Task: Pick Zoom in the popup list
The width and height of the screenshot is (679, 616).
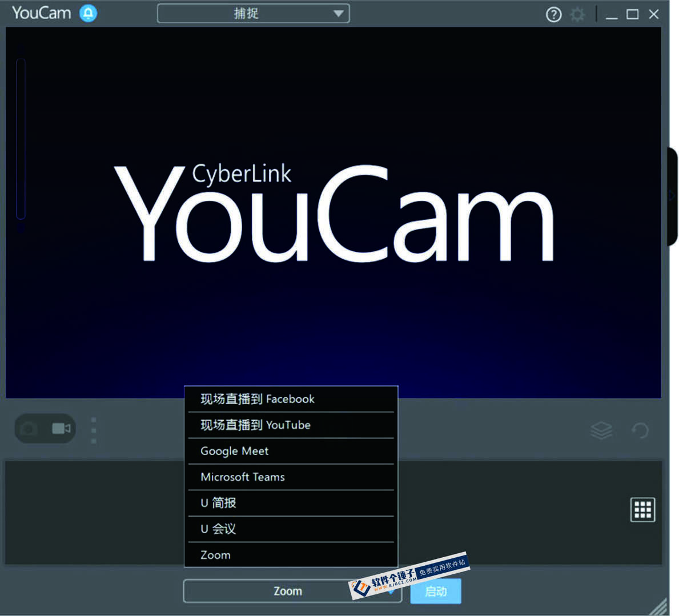Action: (291, 555)
